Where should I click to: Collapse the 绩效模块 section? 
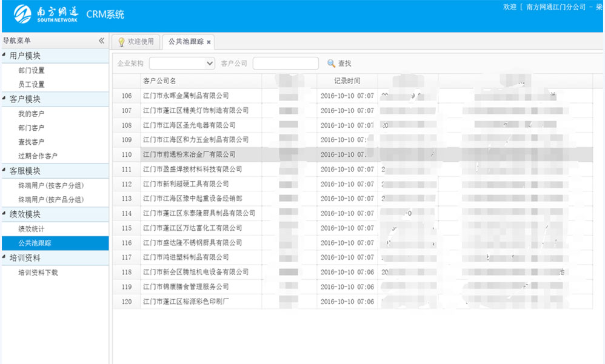(5, 214)
